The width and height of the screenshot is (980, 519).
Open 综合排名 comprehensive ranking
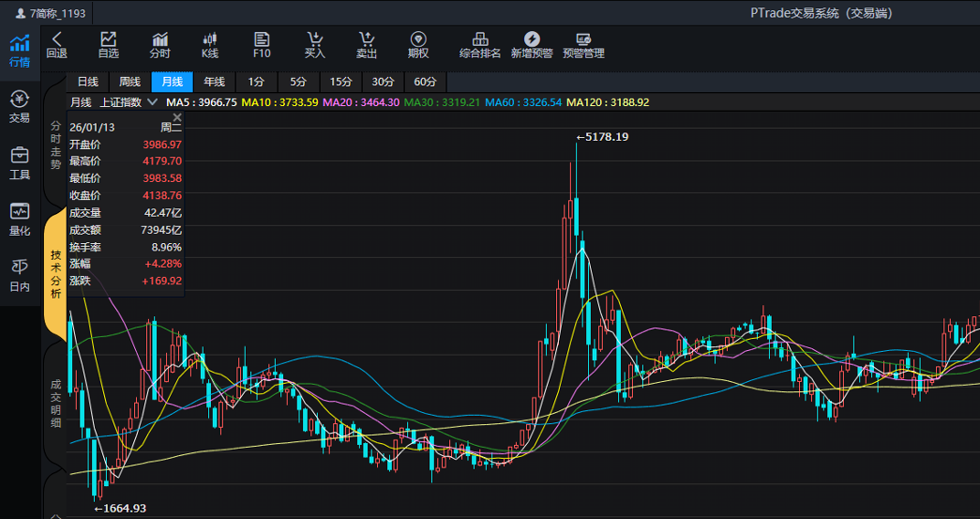(480, 45)
